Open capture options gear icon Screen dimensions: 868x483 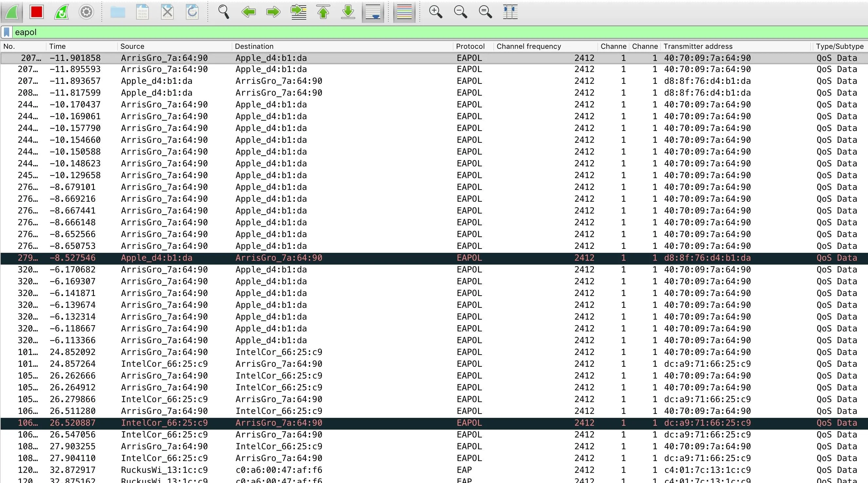coord(86,12)
